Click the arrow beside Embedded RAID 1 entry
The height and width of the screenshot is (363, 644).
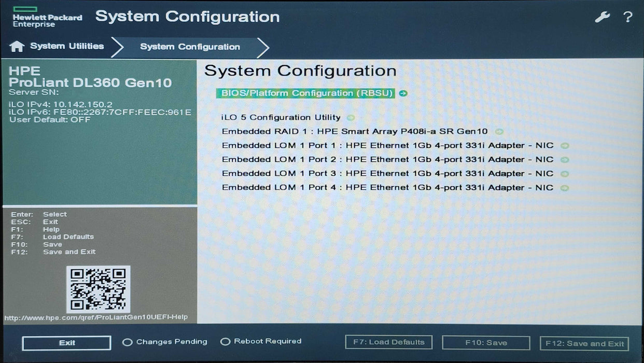499,131
